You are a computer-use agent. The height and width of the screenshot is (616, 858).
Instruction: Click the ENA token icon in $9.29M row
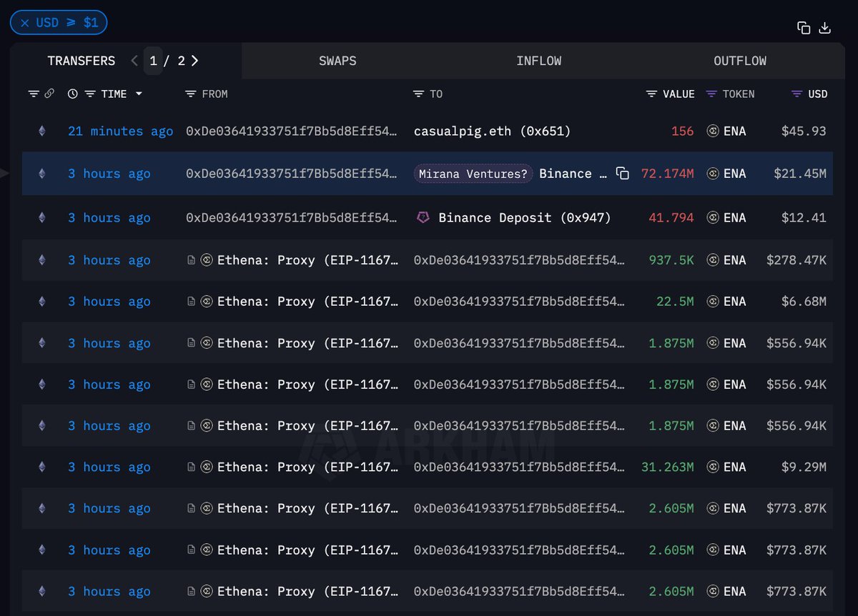(712, 467)
